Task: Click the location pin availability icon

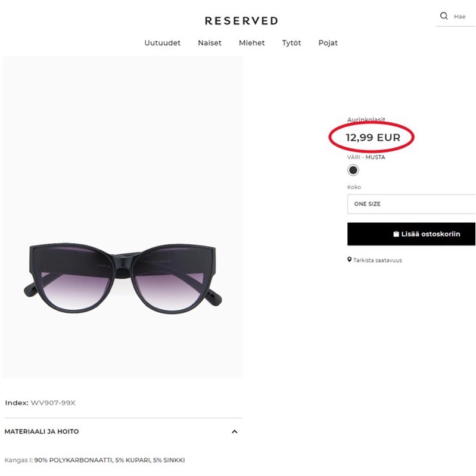Action: click(350, 260)
